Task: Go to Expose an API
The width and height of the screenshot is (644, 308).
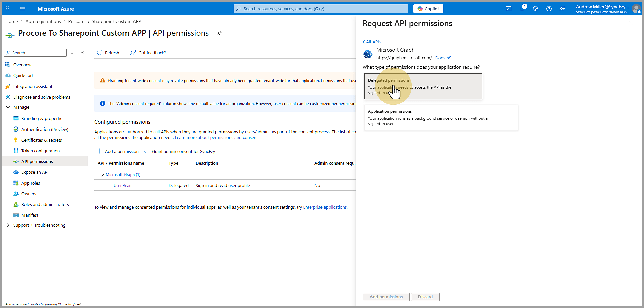Action: (x=35, y=172)
